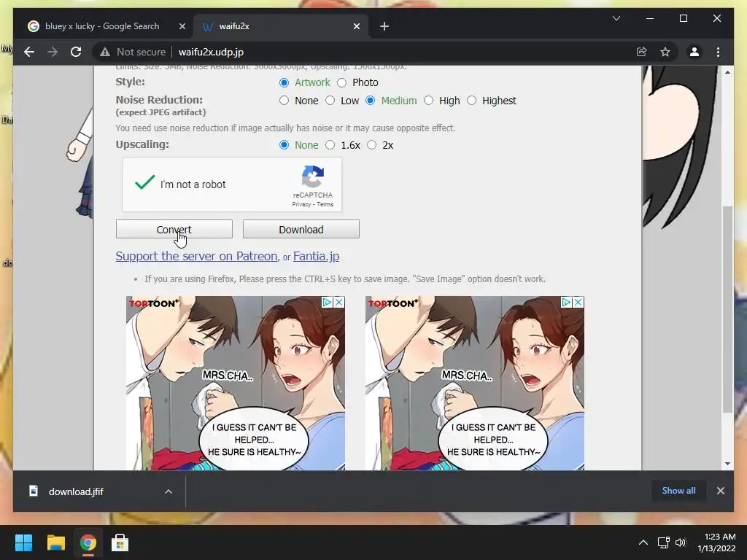Open the download.jfif item
Viewport: 747px width, 560px height.
[x=76, y=491]
